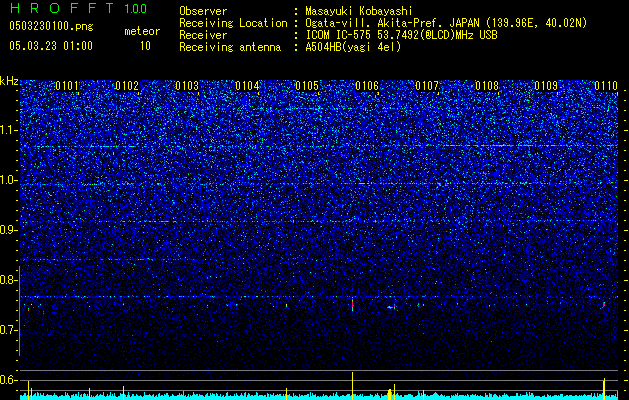This screenshot has width=629, height=400.
Task: Click observer name Masayuki Kobayashi
Action: tap(359, 11)
